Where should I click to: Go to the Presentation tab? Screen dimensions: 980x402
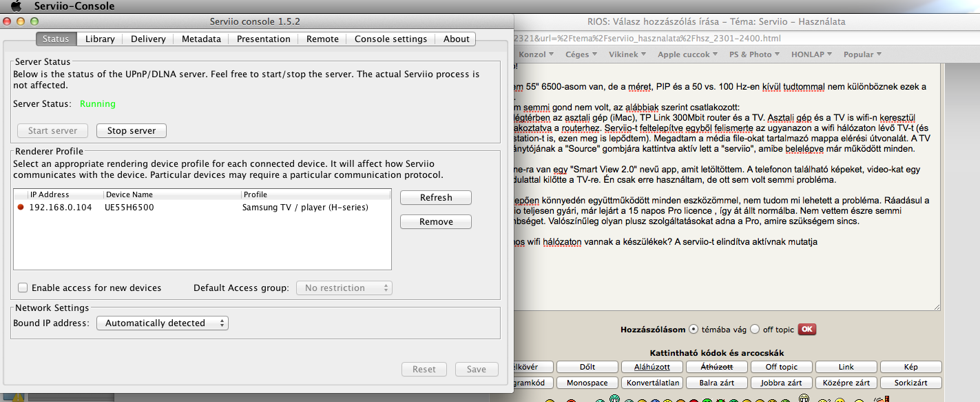click(x=264, y=39)
